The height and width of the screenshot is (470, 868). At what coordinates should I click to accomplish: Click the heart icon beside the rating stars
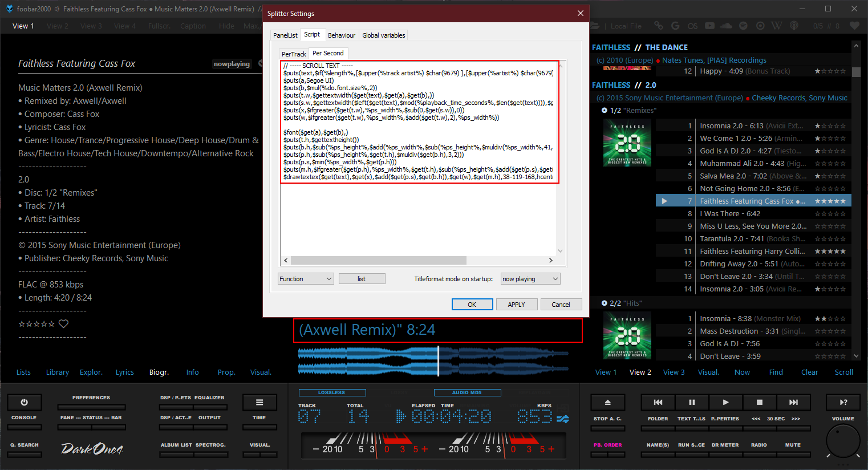point(64,323)
